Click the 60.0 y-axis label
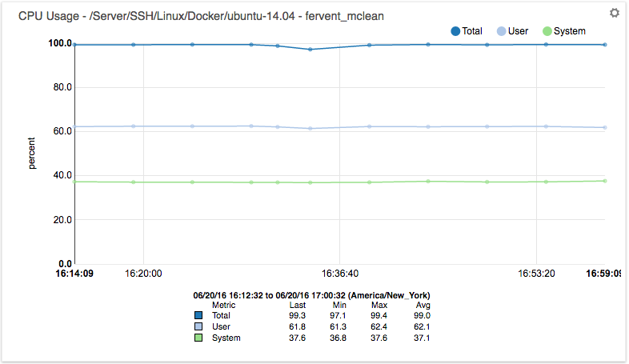The image size is (629, 364). [62, 131]
